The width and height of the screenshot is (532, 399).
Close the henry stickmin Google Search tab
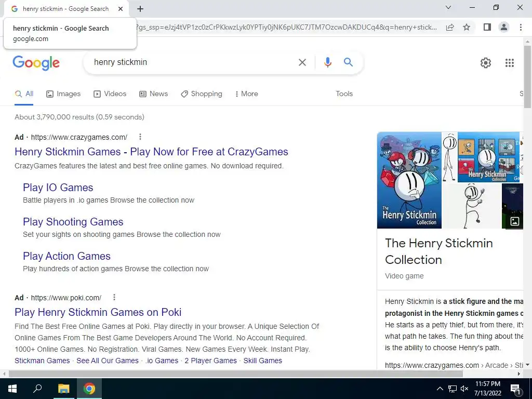pyautogui.click(x=121, y=9)
